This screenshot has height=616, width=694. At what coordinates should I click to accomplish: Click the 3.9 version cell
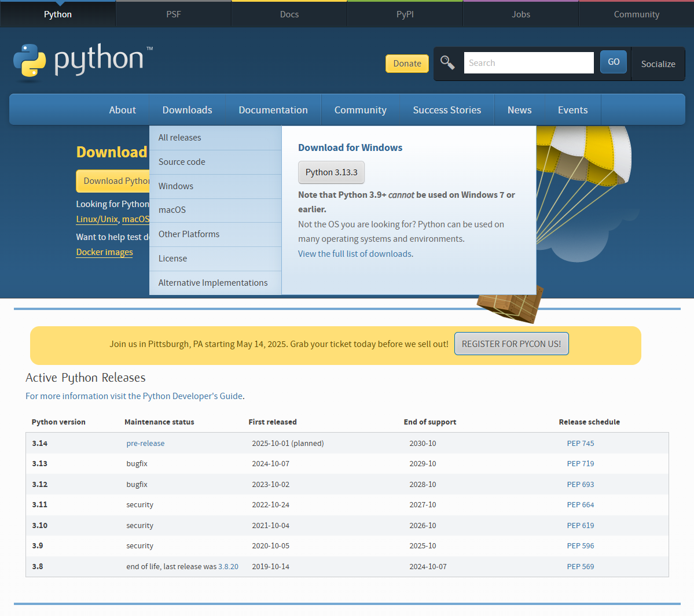38,545
